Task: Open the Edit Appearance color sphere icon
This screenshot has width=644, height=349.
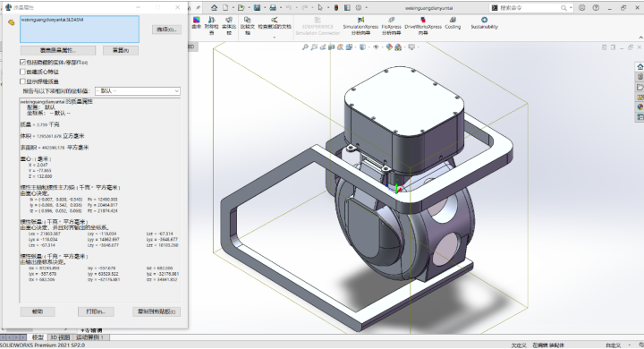Action: tap(389, 47)
